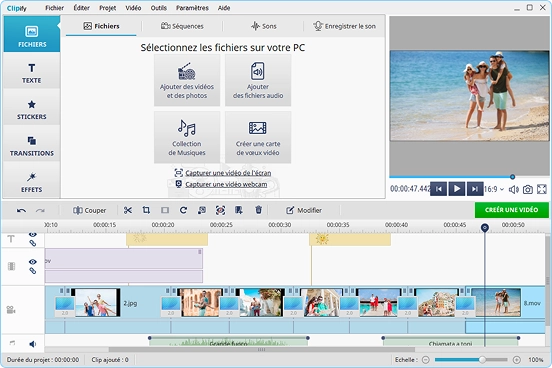The height and width of the screenshot is (368, 552).
Task: Click the preview progress slider handle
Action: click(513, 177)
